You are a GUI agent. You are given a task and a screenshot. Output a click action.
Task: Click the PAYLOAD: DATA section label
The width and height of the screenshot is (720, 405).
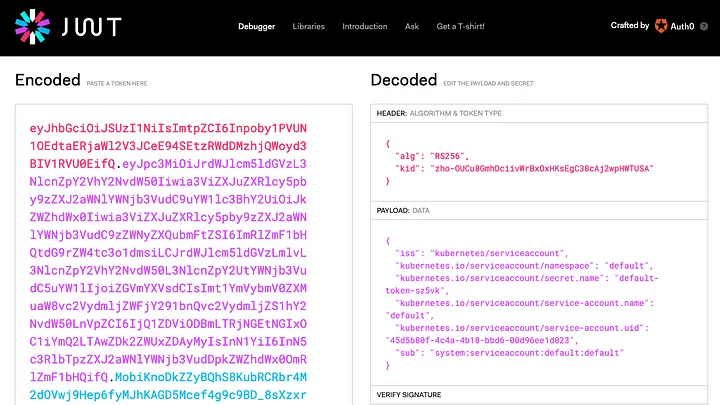(x=403, y=211)
